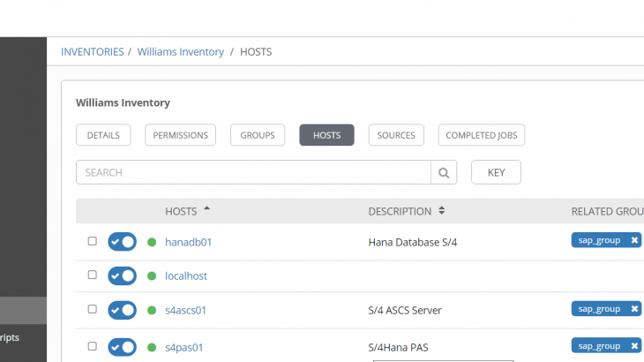Click green status dot for localhost

(x=152, y=276)
